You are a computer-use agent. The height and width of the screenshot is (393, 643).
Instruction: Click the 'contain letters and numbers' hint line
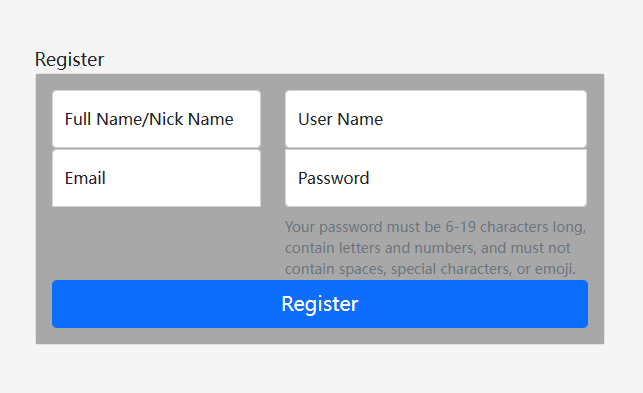coord(428,248)
